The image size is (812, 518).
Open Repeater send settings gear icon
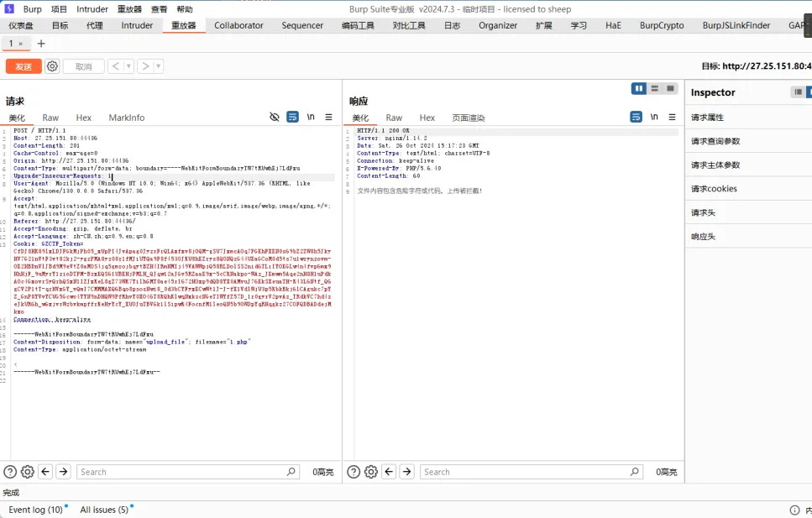[52, 66]
